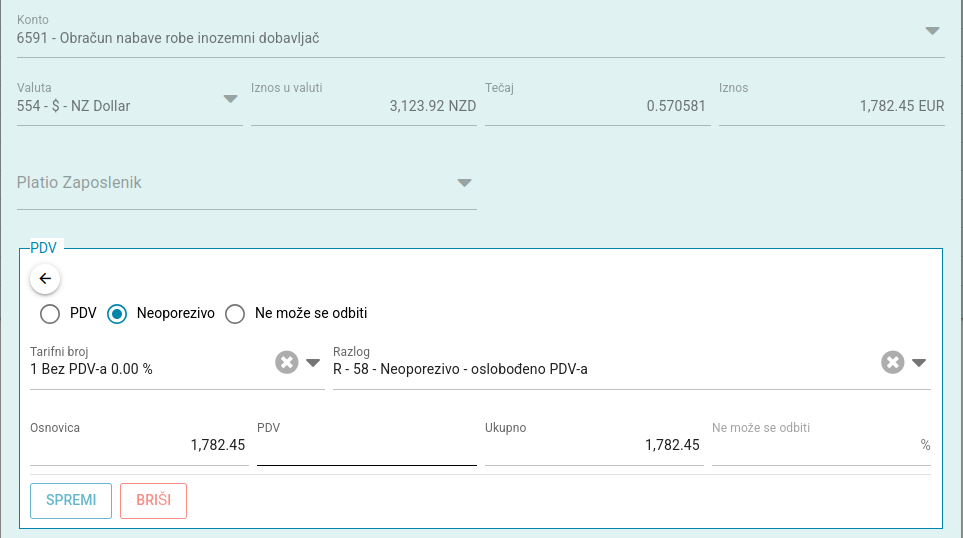Expand the Razlog dropdown arrow
Screen dimensions: 963x538
click(919, 362)
